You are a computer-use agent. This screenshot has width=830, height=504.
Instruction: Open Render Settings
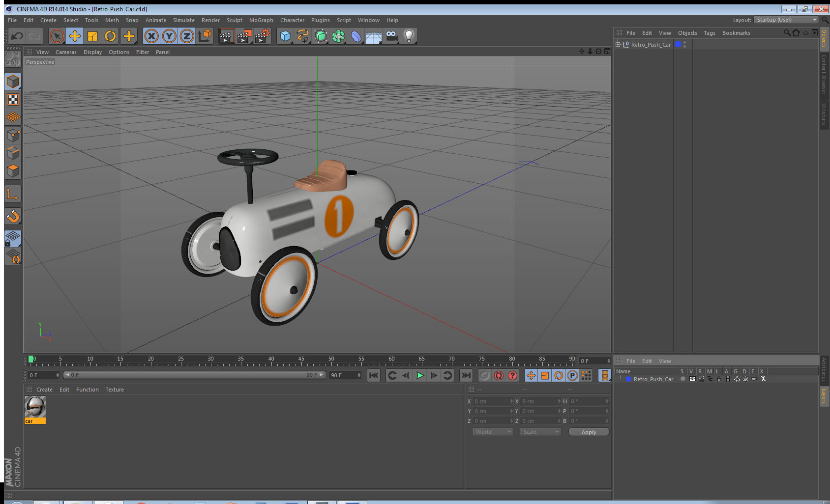[263, 36]
